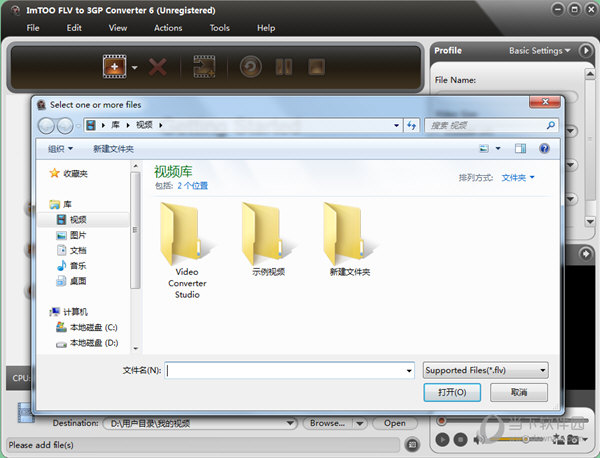The image size is (600, 458).
Task: Select the Video Converter Studio folder
Action: 187,251
